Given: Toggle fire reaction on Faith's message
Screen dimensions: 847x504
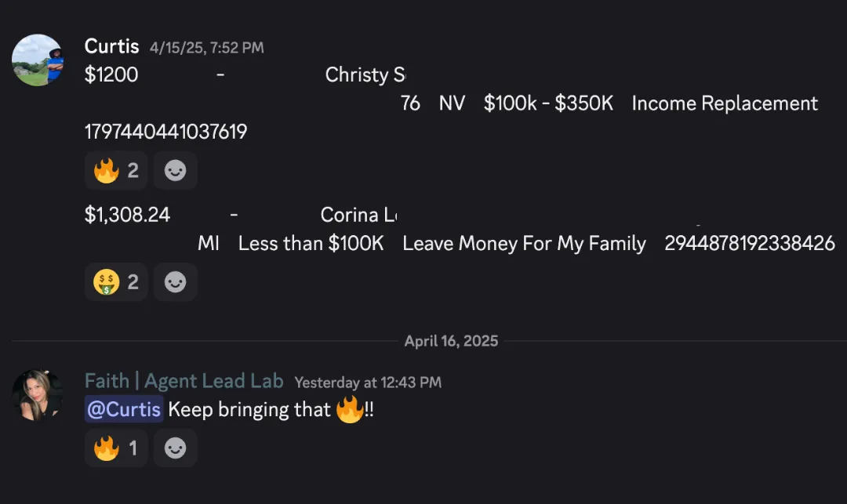Looking at the screenshot, I should pos(115,448).
